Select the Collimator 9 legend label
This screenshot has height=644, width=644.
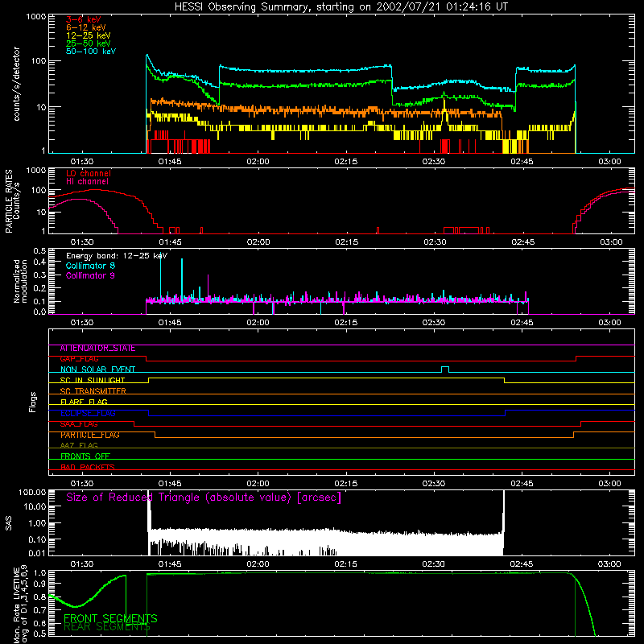pyautogui.click(x=90, y=275)
